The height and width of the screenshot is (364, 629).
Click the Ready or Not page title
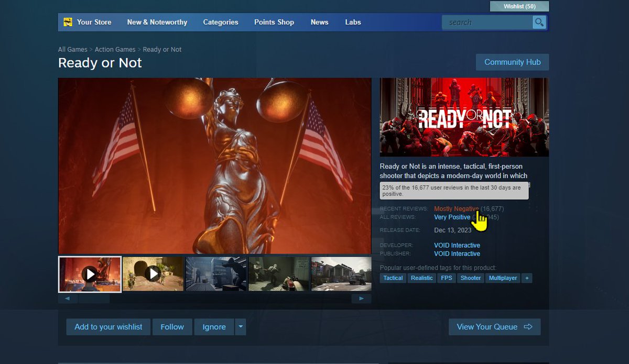[x=100, y=63]
